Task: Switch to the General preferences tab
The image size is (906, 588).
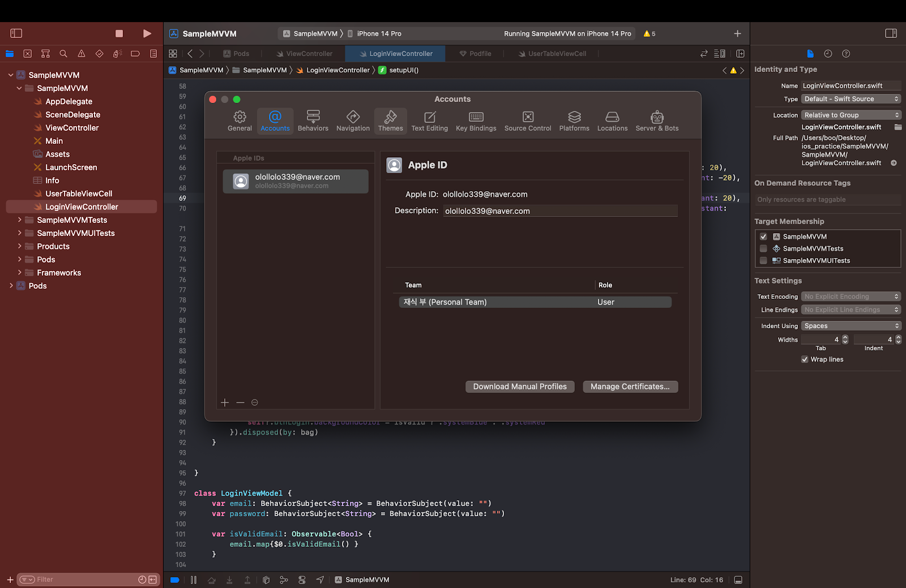Action: [x=240, y=121]
